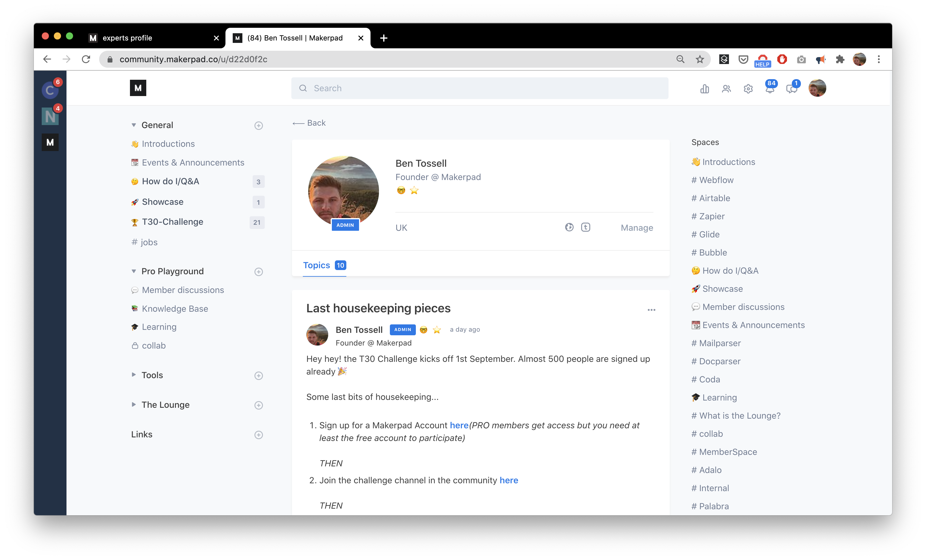This screenshot has width=926, height=560.
Task: Open the Last housekeeping pieces post title
Action: [x=378, y=308]
